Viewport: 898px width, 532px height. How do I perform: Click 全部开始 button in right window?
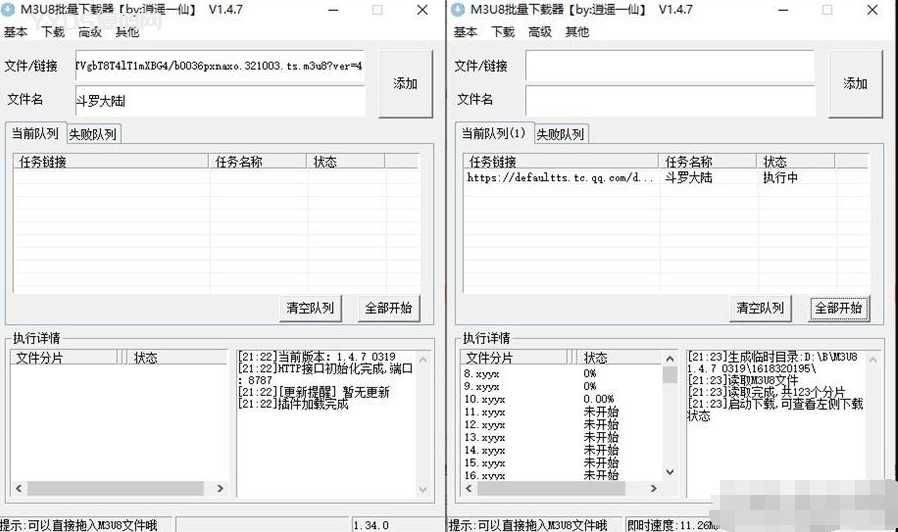click(x=839, y=308)
